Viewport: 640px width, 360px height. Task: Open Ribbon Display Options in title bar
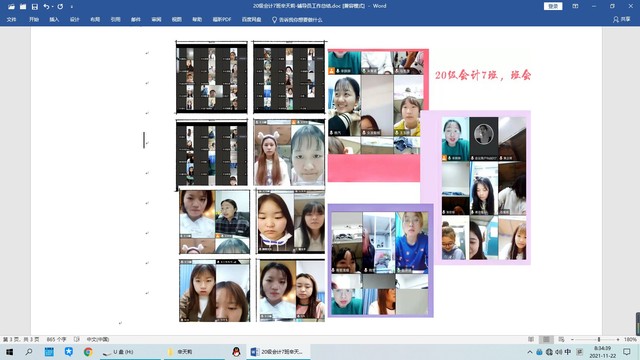tap(575, 6)
